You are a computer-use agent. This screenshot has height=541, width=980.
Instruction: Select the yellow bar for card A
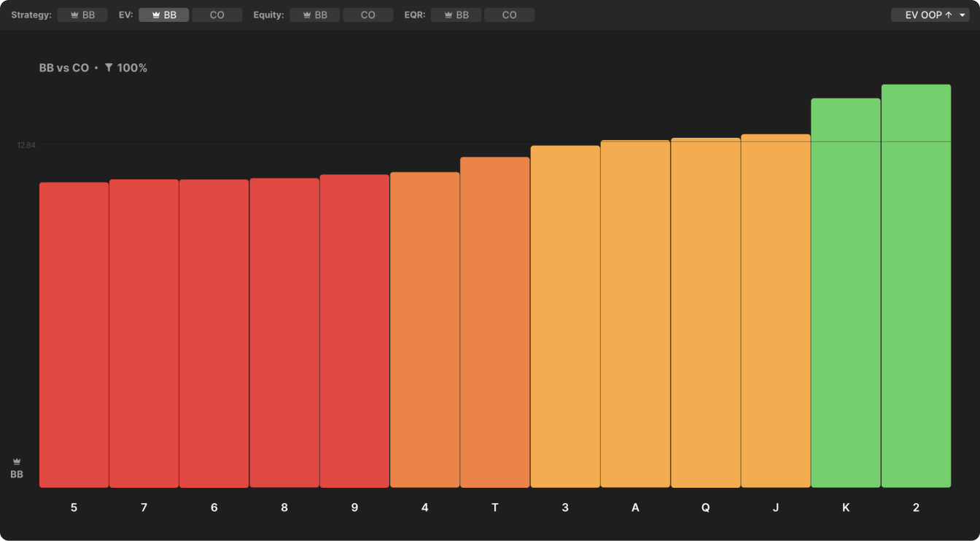click(x=635, y=314)
